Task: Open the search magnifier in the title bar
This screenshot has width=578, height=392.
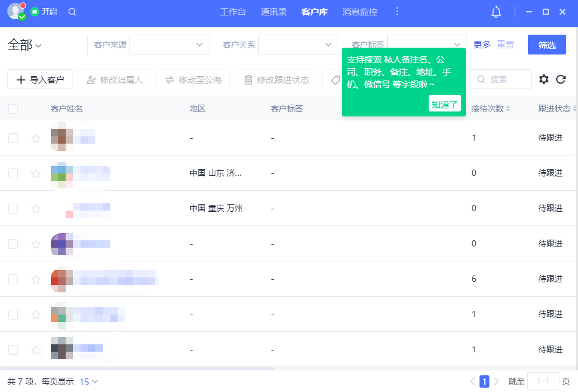Action: tap(72, 12)
